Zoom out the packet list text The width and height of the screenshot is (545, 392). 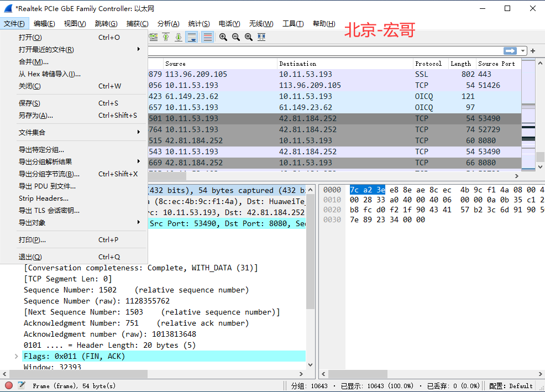(x=236, y=37)
